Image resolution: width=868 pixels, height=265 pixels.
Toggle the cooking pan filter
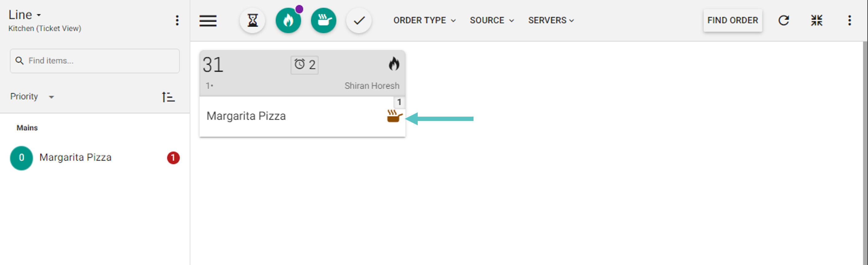coord(324,21)
